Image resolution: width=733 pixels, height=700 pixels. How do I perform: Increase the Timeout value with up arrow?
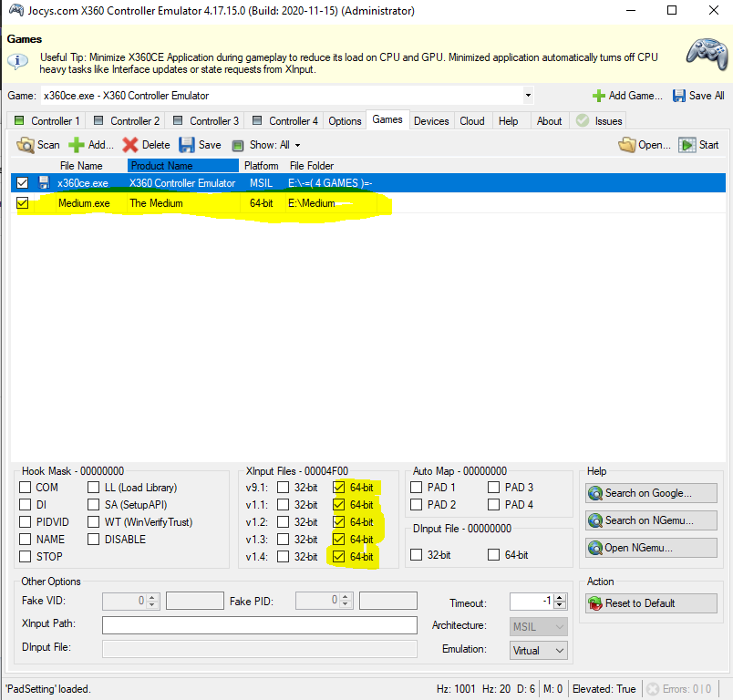tap(560, 598)
